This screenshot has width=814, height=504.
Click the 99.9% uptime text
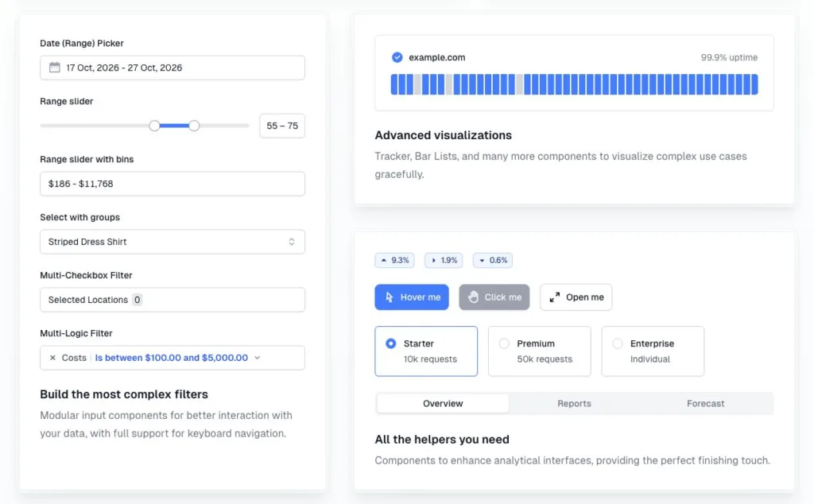coord(729,57)
